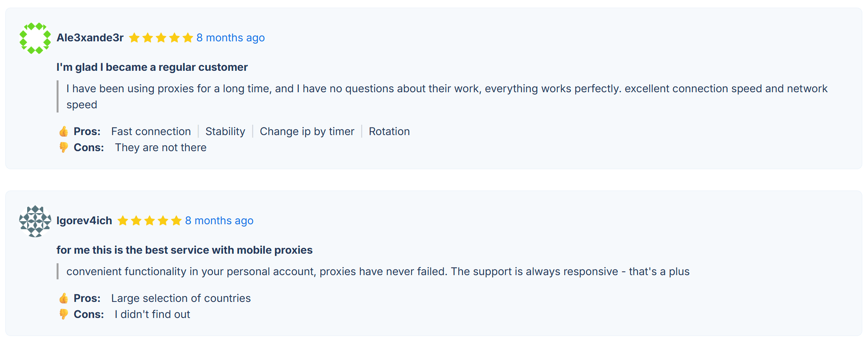Click thumbs-down Cons icon in Ale3xande3r review
868x344 pixels.
(64, 147)
